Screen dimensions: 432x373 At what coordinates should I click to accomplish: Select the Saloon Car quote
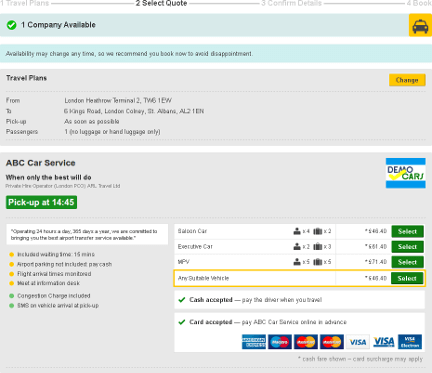point(407,231)
